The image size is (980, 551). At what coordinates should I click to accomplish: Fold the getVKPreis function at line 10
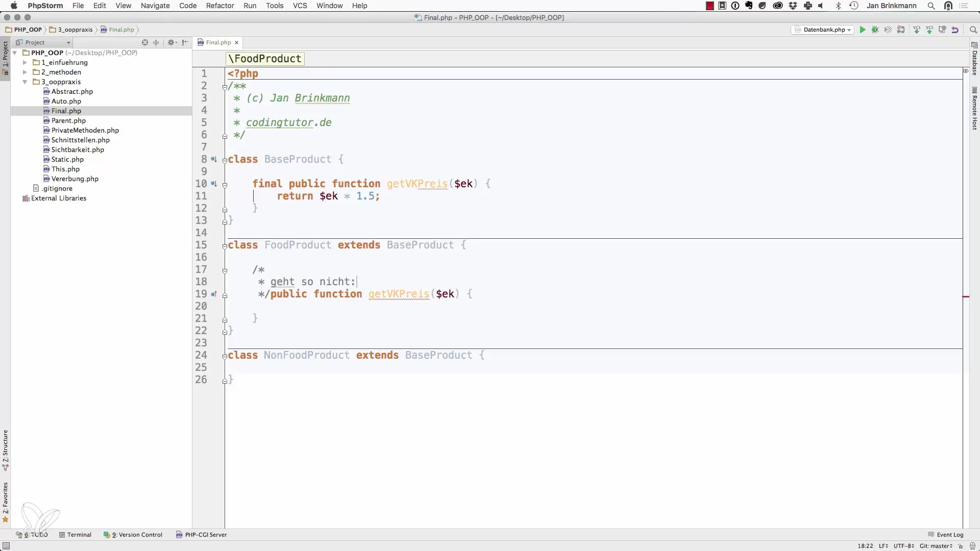click(x=225, y=185)
